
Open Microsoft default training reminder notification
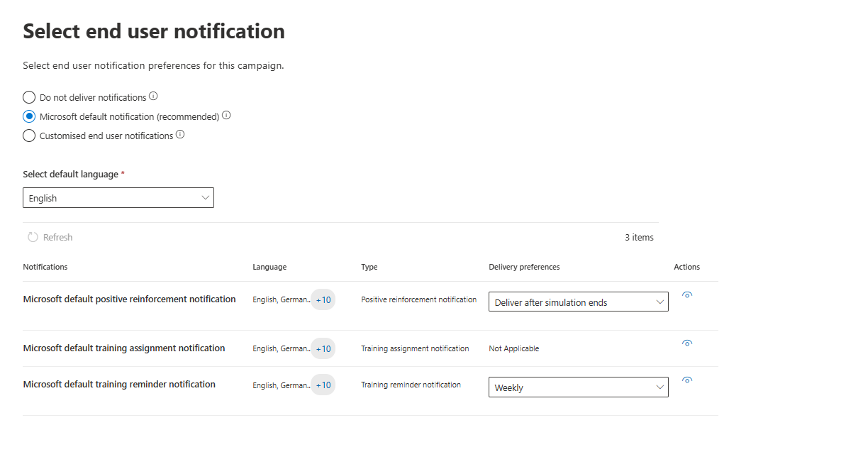(x=119, y=385)
